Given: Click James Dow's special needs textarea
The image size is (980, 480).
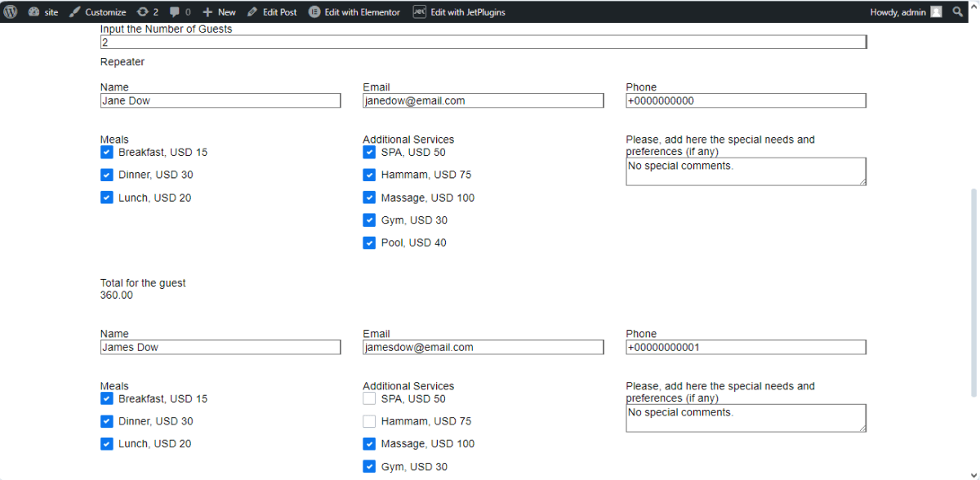Looking at the screenshot, I should [745, 418].
